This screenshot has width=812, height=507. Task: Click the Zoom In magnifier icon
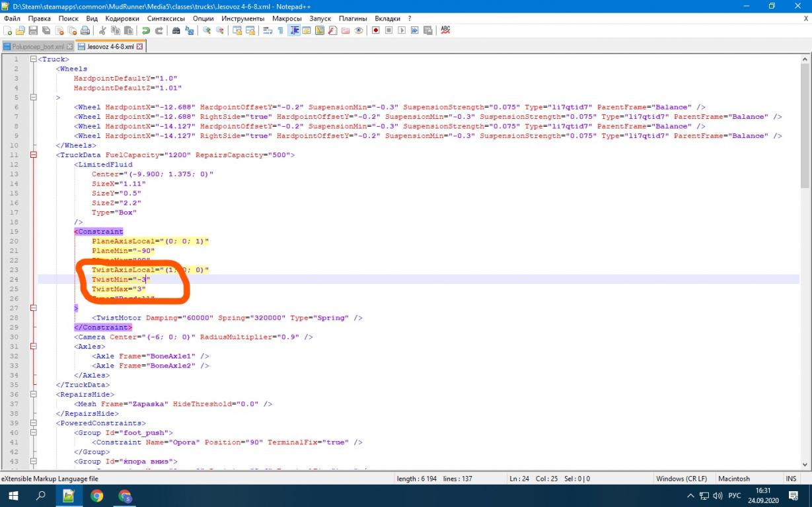click(x=207, y=31)
